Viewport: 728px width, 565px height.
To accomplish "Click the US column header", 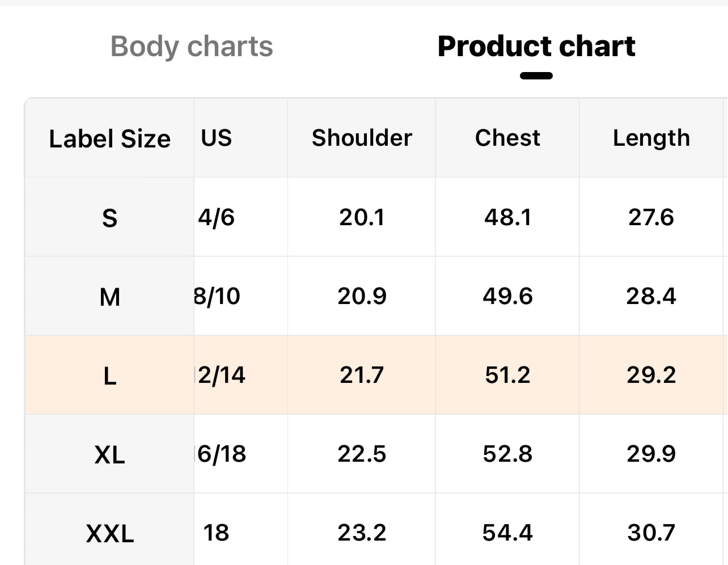I will click(217, 138).
